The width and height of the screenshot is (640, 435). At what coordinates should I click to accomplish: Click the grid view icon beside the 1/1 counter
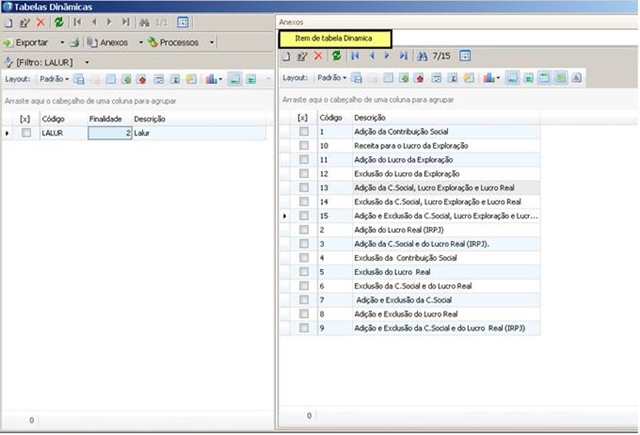[183, 22]
